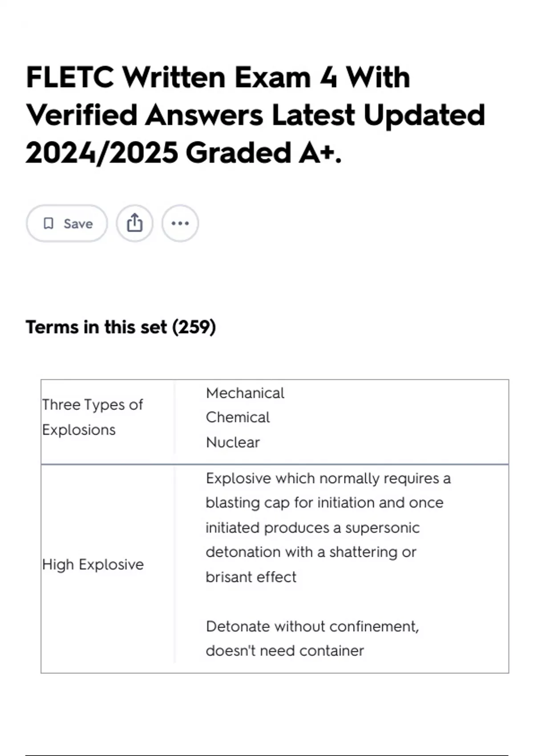
Task: Select the "Three Types of Explosions" term
Action: (x=93, y=417)
